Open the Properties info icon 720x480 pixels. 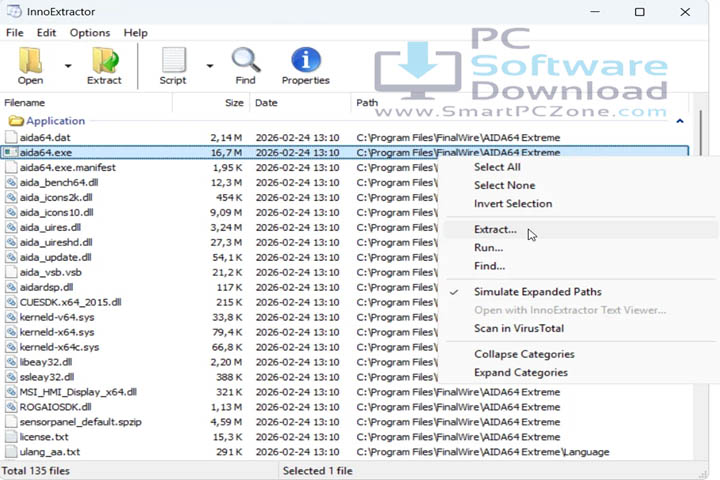tap(305, 60)
